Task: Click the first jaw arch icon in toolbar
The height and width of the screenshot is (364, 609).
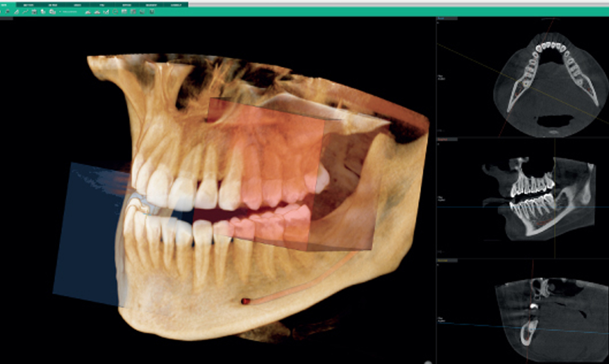Action: point(88,11)
